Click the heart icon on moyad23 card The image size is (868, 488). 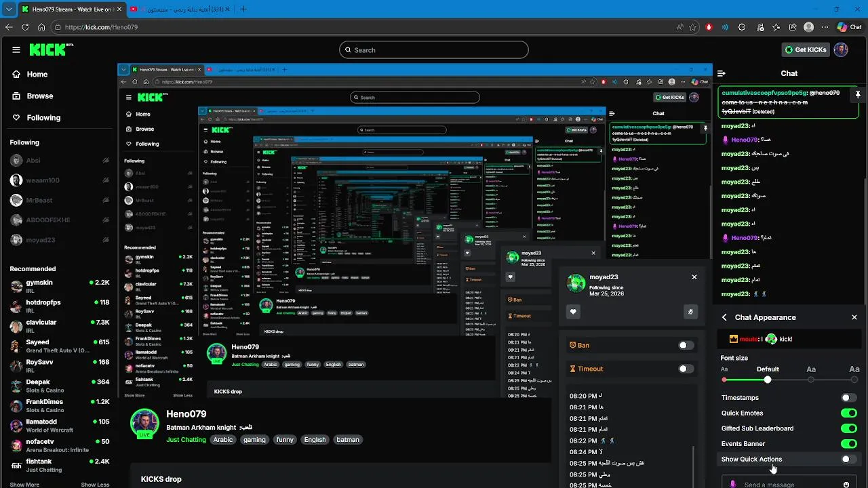[x=573, y=312]
